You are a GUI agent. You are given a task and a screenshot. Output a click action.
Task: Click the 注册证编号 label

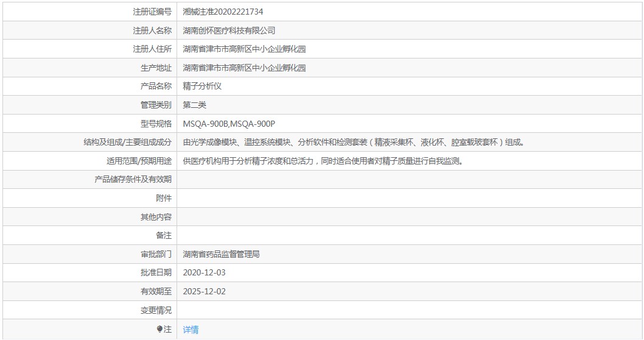pyautogui.click(x=152, y=12)
